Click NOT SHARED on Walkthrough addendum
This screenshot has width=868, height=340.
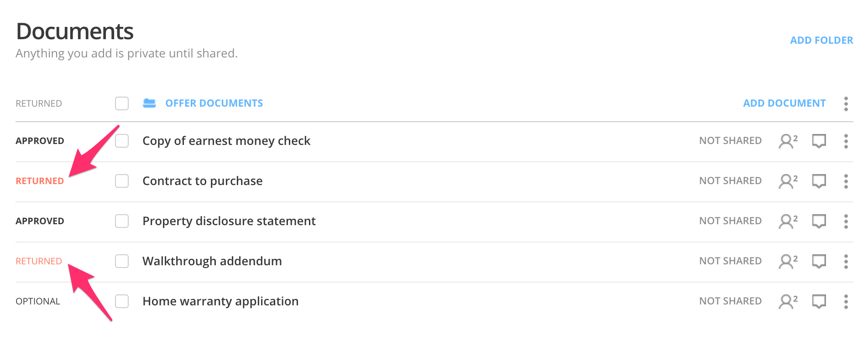point(730,261)
